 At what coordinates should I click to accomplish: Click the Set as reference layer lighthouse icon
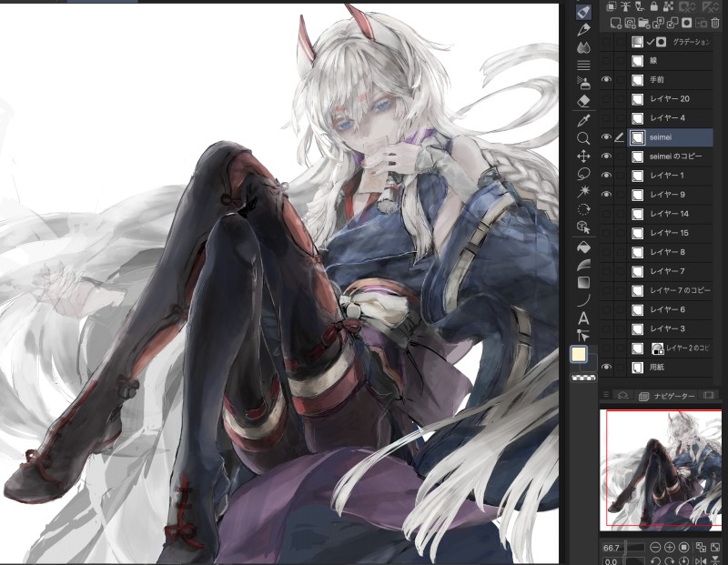click(625, 6)
